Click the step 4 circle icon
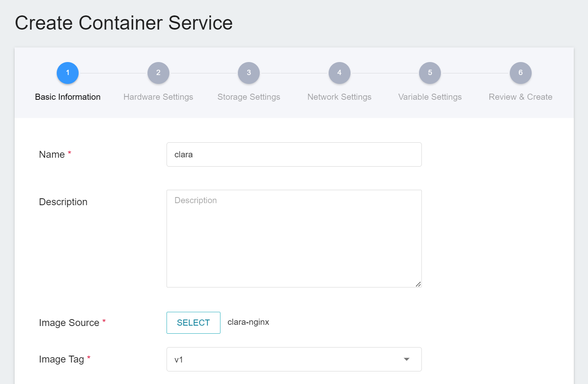This screenshot has width=588, height=384. pyautogui.click(x=339, y=73)
